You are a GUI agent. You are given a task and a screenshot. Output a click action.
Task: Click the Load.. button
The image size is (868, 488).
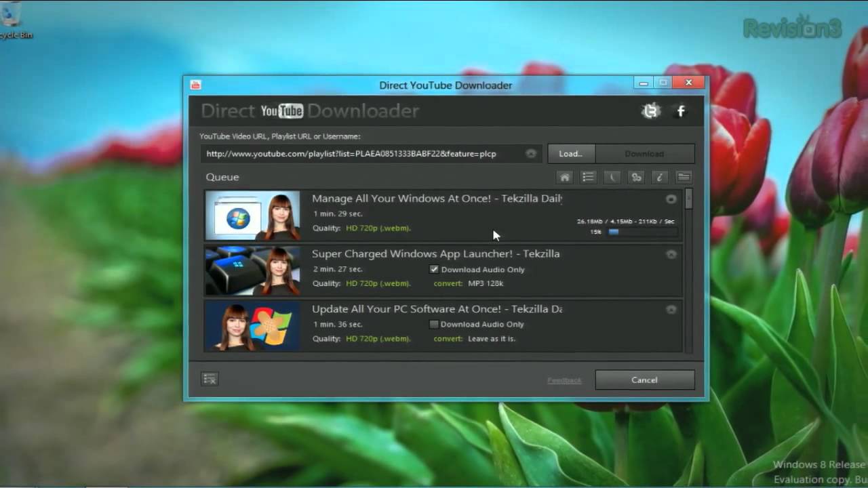pyautogui.click(x=571, y=154)
